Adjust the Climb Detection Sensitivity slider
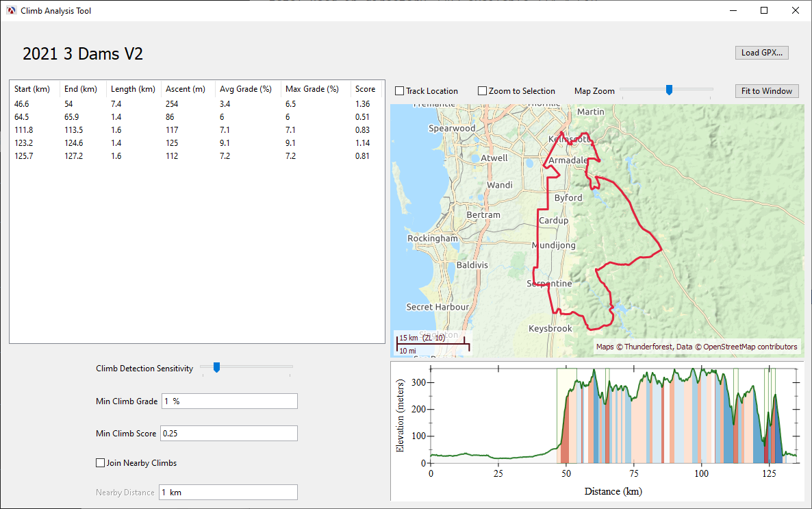The height and width of the screenshot is (509, 812). 217,368
